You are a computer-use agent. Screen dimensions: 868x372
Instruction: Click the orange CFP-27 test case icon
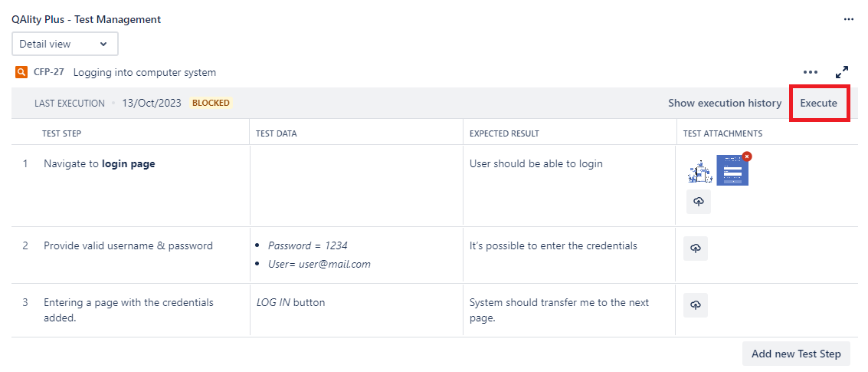[21, 72]
